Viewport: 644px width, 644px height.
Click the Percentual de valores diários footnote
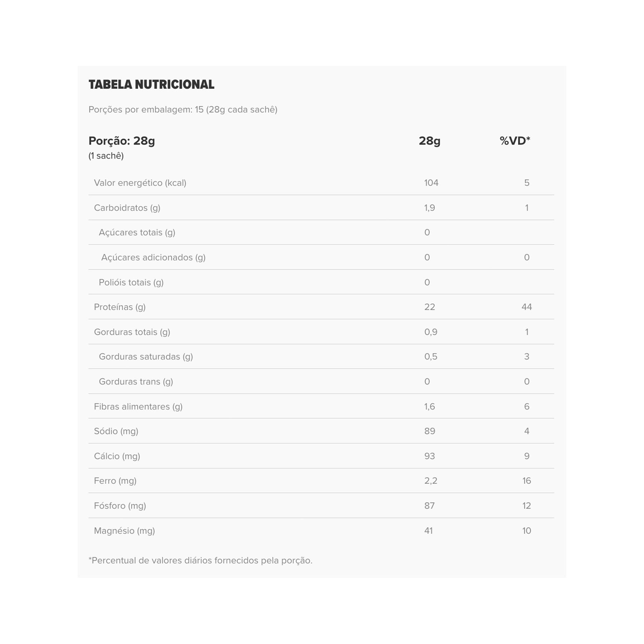click(x=200, y=560)
